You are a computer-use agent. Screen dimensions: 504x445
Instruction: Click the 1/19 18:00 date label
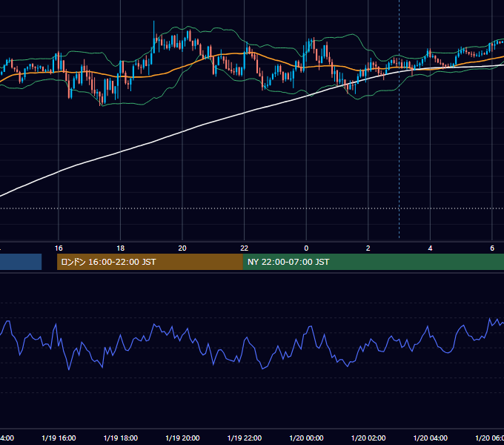point(121,438)
